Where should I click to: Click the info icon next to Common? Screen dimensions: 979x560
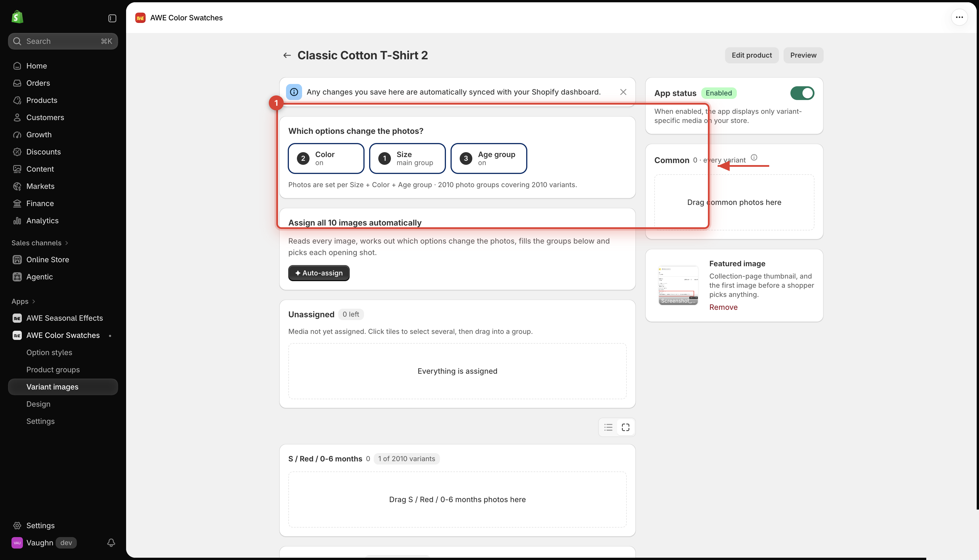click(754, 157)
